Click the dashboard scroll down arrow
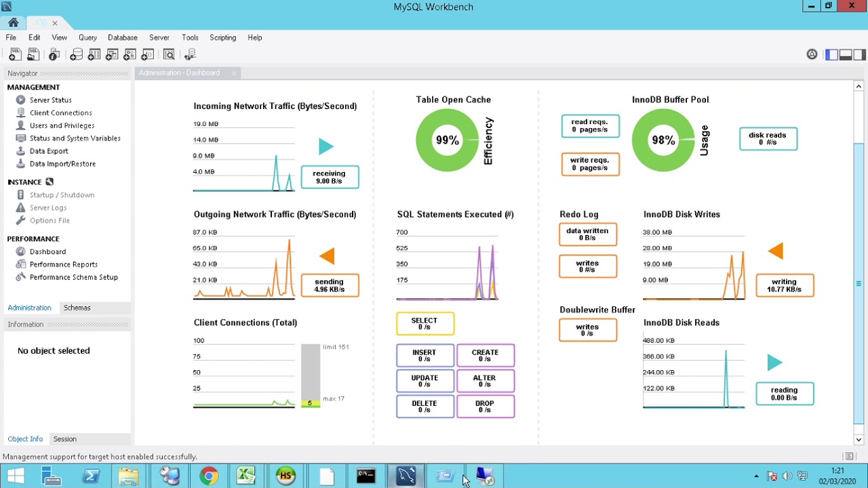The height and width of the screenshot is (488, 868). click(x=859, y=439)
